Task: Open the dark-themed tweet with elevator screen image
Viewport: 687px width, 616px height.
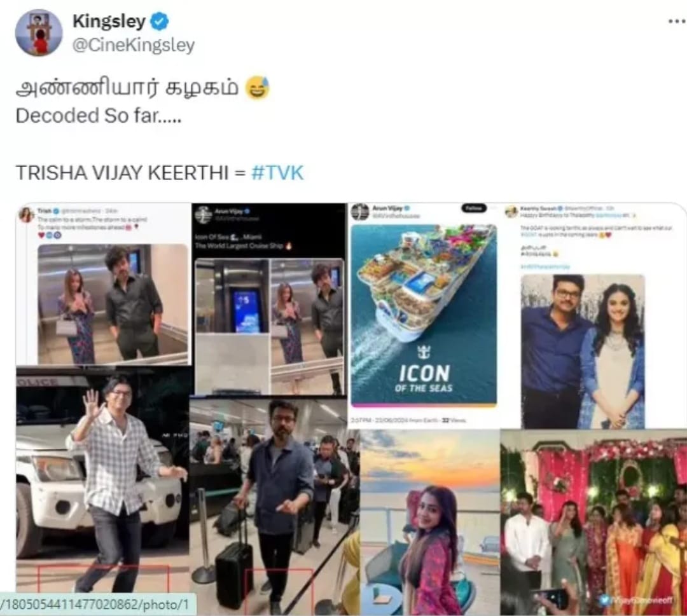Action: (x=269, y=299)
